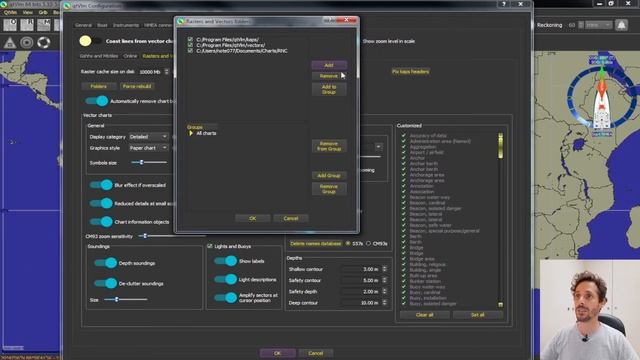
Task: Click Delete names database button
Action: 316,243
